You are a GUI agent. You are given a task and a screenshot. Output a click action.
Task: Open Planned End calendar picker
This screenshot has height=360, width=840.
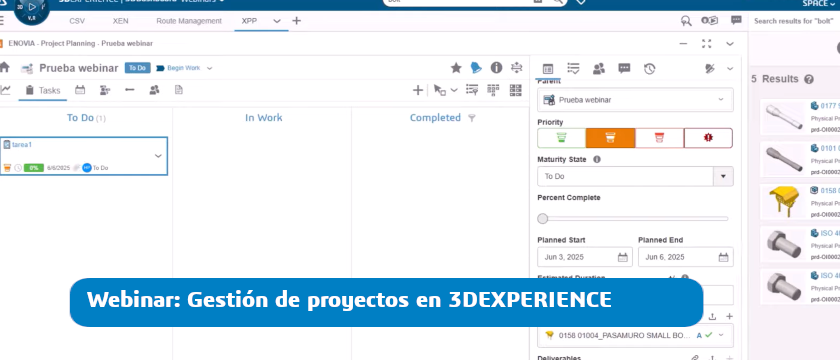click(x=723, y=257)
